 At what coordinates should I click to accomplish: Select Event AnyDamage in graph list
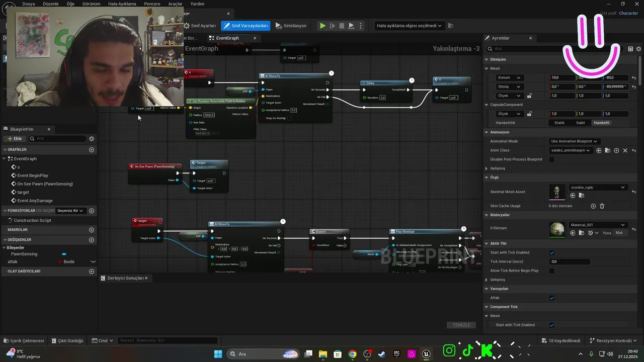point(35,201)
